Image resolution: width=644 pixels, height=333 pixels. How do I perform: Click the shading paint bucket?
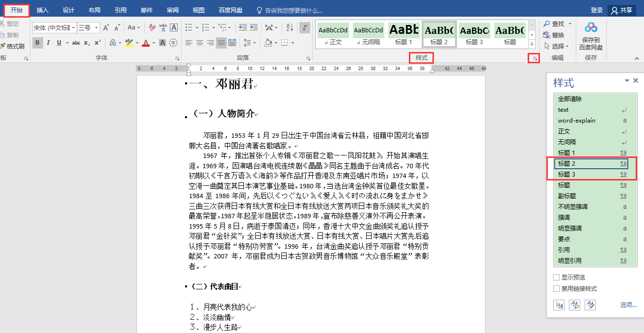268,43
